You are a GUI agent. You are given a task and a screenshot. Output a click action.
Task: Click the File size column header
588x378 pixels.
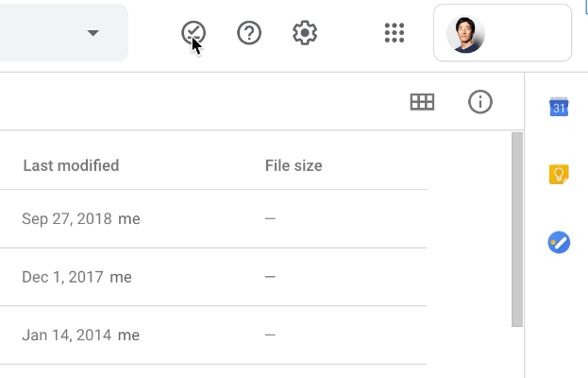point(294,165)
